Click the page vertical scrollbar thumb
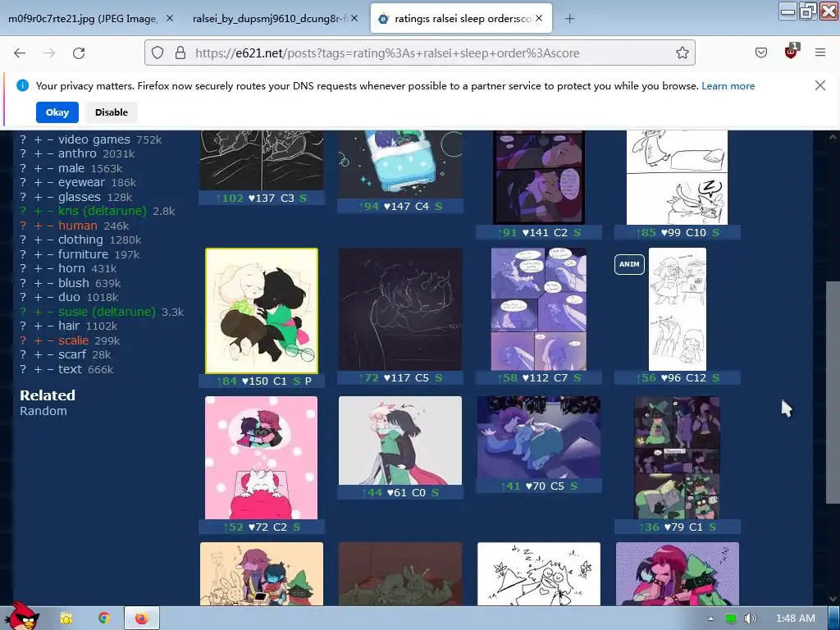This screenshot has width=840, height=630. pyautogui.click(x=833, y=391)
